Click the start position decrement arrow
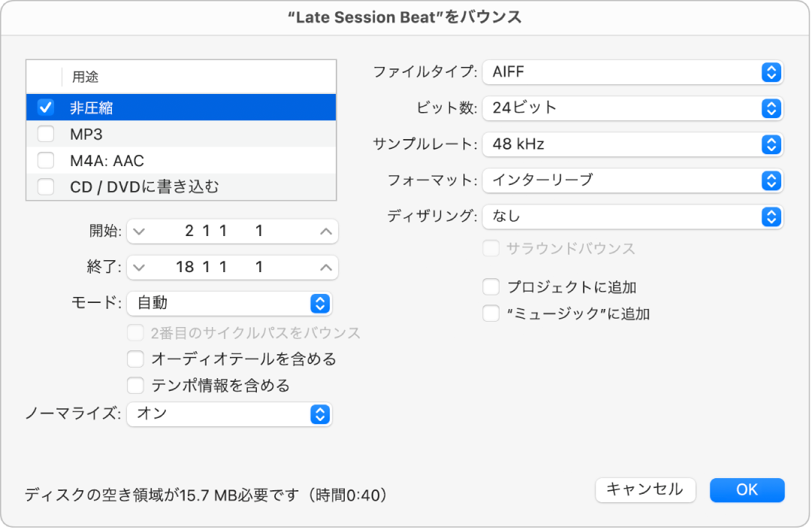The image size is (812, 530). click(139, 232)
